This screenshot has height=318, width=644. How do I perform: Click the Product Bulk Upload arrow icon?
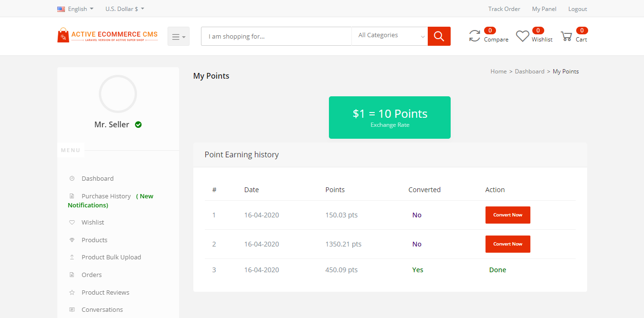(x=72, y=257)
